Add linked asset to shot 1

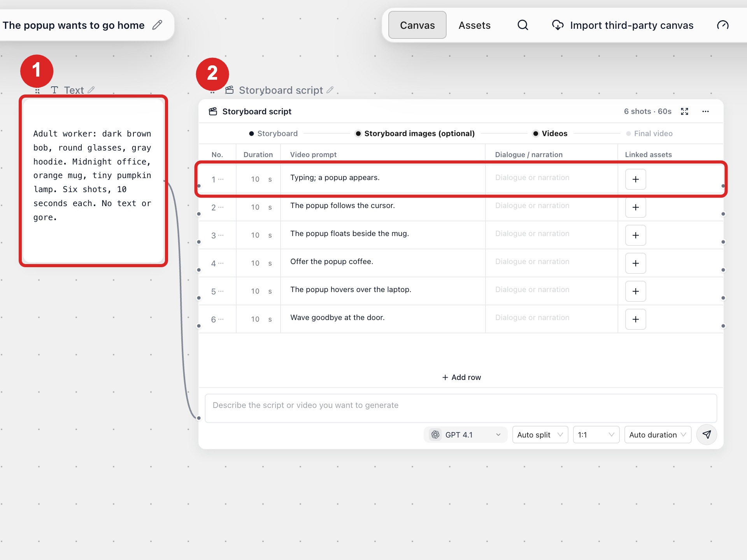635,179
